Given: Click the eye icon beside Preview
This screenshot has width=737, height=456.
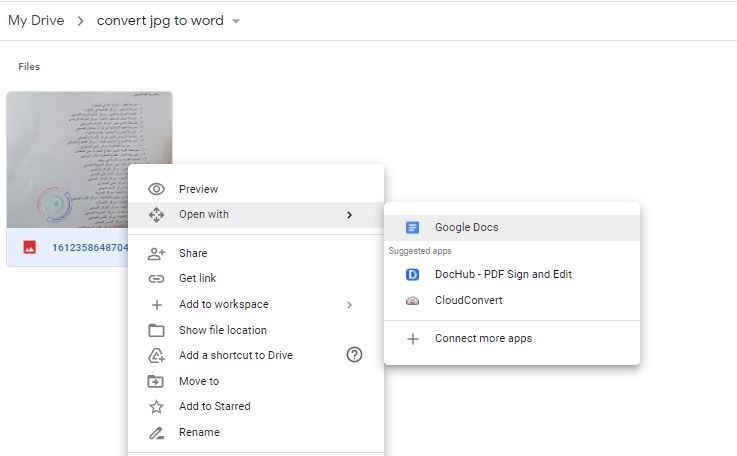Looking at the screenshot, I should tap(156, 190).
